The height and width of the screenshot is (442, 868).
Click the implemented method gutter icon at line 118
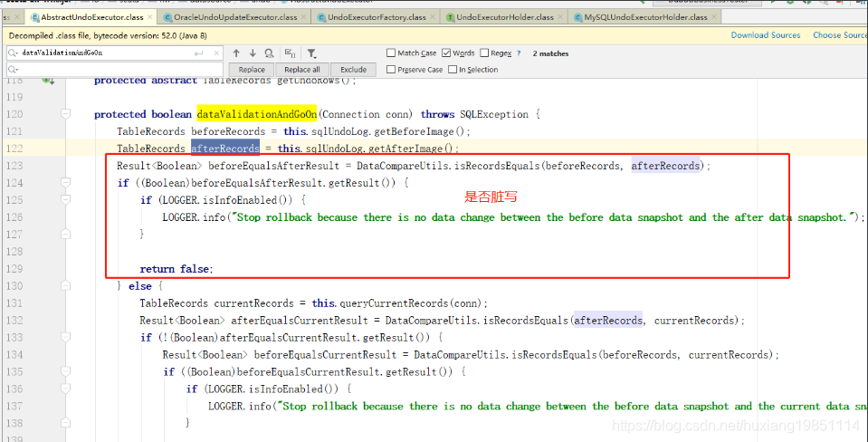(47, 81)
